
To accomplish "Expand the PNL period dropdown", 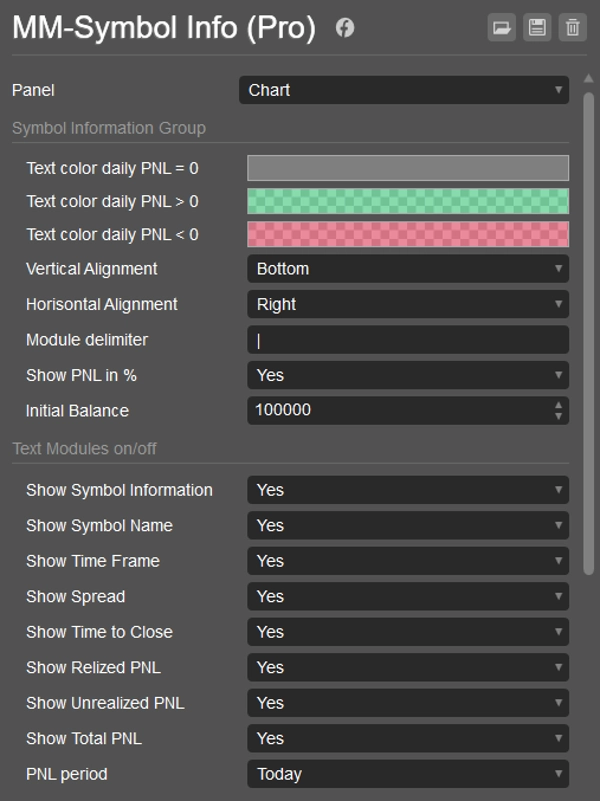I will 407,774.
